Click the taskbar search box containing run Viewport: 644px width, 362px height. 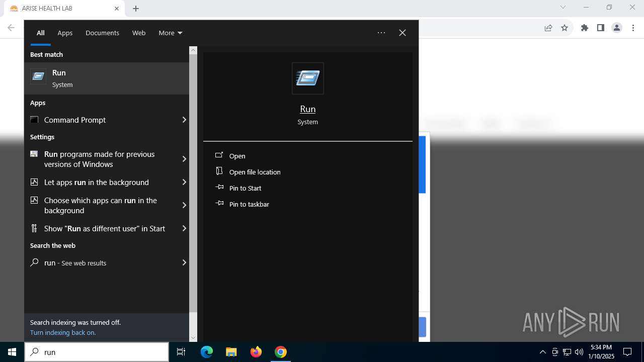(x=97, y=352)
